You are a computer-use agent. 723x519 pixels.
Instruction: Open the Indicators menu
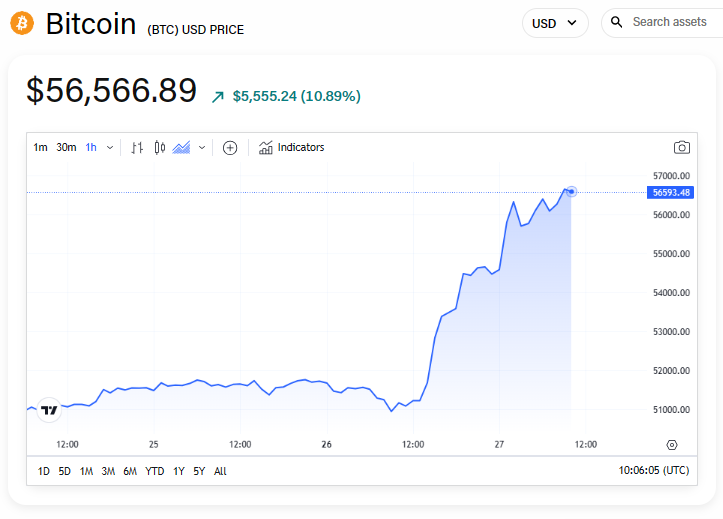[x=291, y=148]
